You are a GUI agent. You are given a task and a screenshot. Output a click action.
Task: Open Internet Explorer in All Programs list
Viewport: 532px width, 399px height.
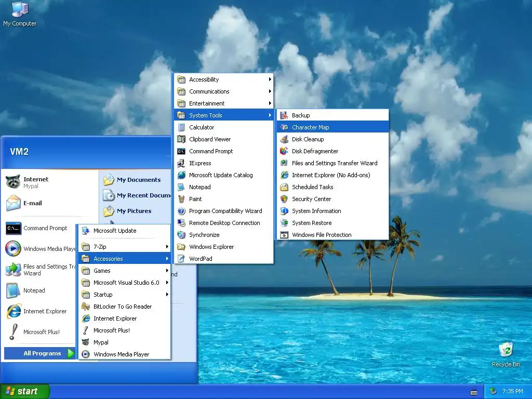(x=125, y=318)
